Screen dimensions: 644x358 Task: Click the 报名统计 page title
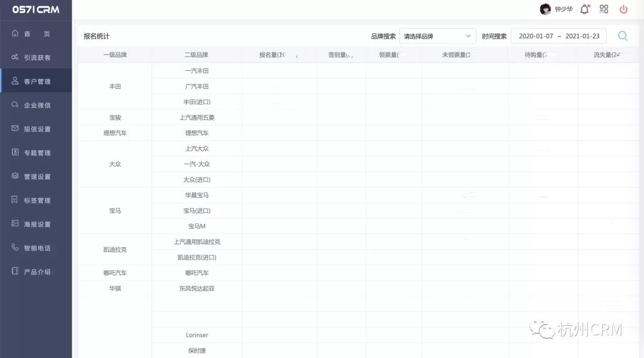(97, 36)
